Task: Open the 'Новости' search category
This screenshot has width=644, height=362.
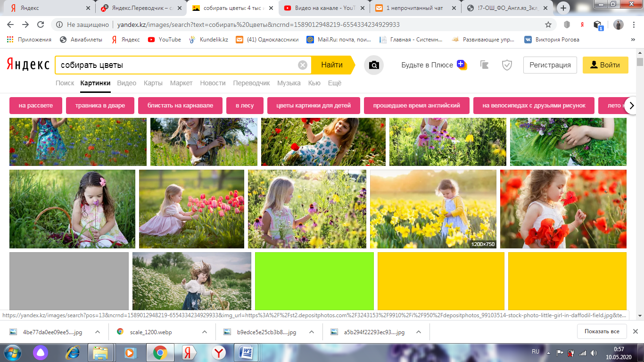Action: pos(213,83)
